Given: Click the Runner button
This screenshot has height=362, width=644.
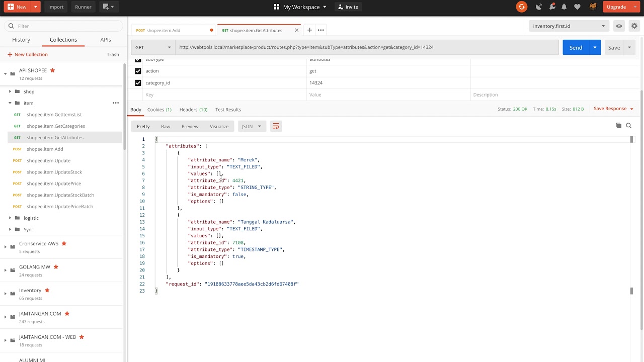Looking at the screenshot, I should 83,7.
